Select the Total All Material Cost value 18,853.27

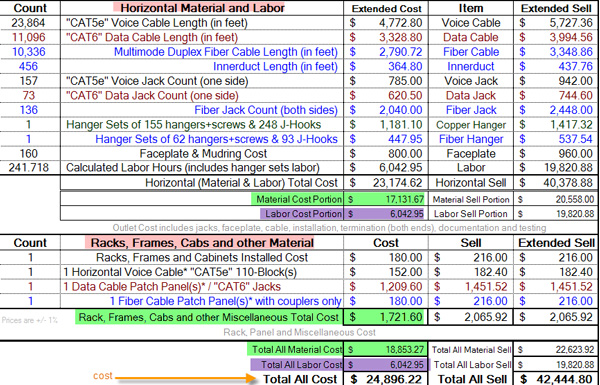click(386, 350)
